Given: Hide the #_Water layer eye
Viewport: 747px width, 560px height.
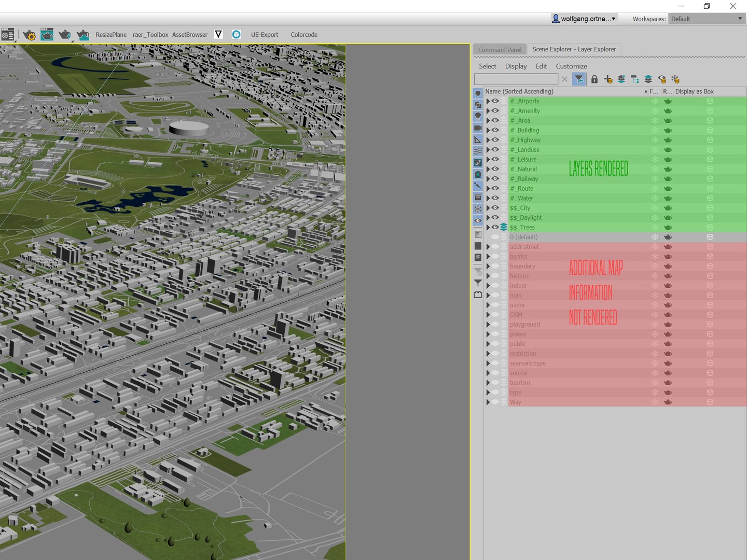Looking at the screenshot, I should 495,198.
